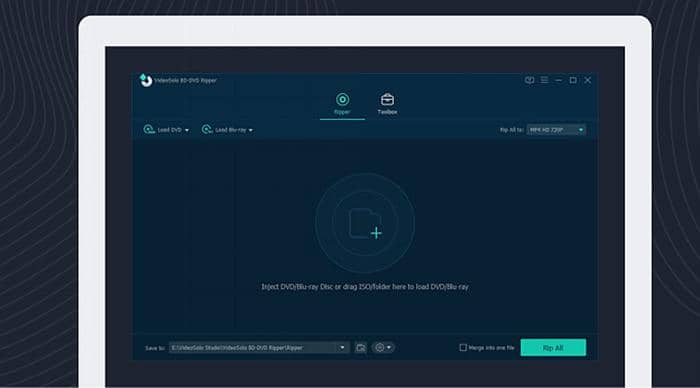Open the hamburger menu icon
Viewport: 700px width, 388px height.
coord(544,80)
